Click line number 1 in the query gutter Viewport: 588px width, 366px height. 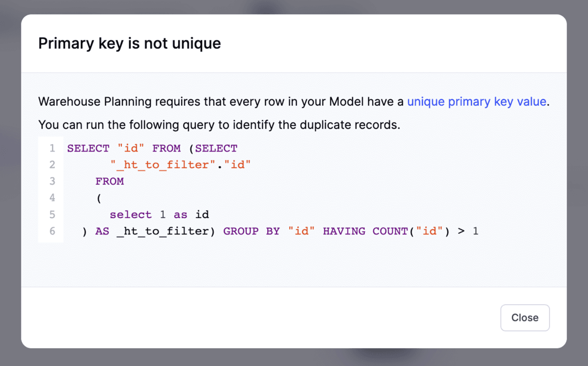point(52,148)
